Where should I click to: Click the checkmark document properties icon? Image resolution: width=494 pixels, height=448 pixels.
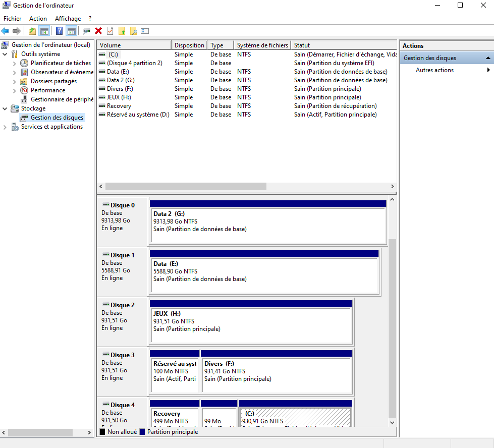pos(110,31)
